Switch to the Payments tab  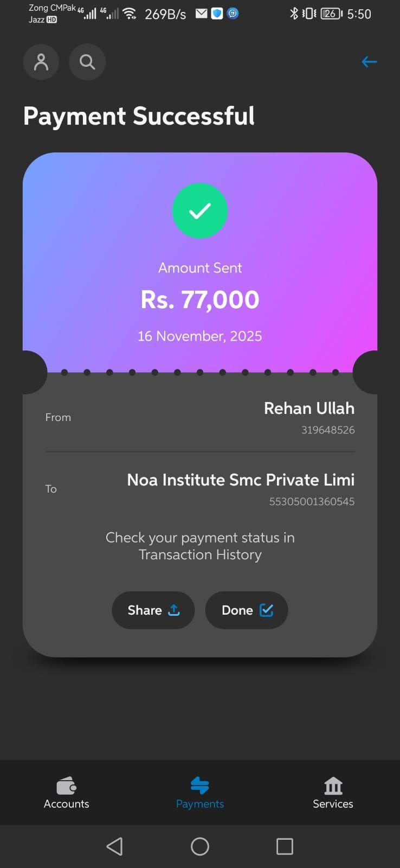(x=200, y=793)
